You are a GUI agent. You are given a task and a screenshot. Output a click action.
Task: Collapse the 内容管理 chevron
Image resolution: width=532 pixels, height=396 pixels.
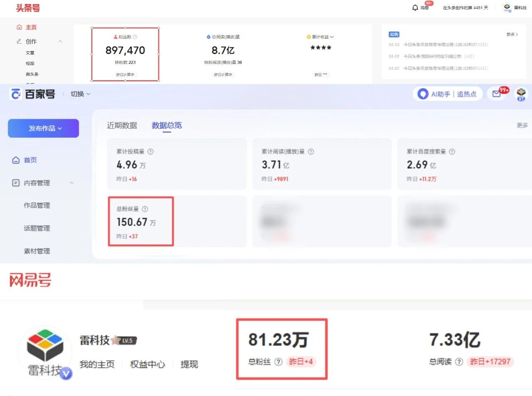(71, 183)
